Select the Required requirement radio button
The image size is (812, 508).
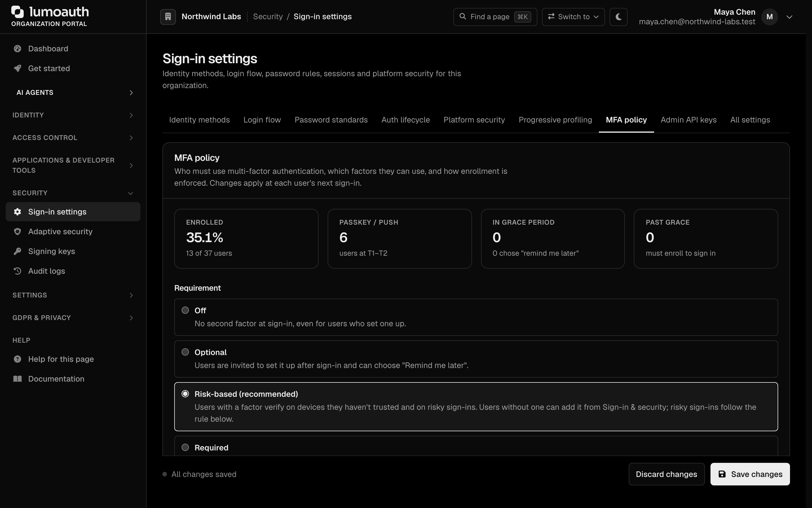pos(185,447)
